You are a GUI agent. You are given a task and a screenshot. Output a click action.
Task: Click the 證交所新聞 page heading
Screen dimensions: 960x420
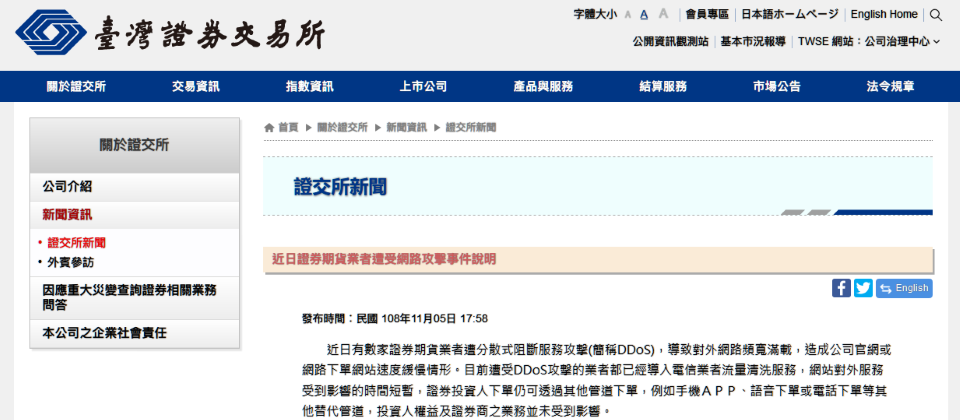(340, 187)
